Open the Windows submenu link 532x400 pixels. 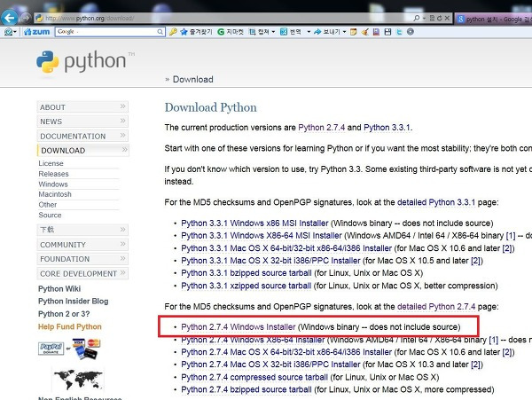click(x=53, y=184)
